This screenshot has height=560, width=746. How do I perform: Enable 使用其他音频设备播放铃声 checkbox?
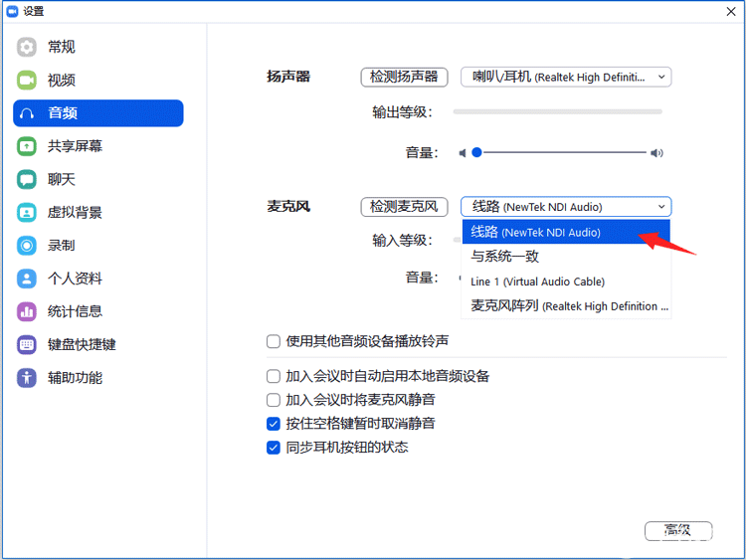(x=274, y=341)
